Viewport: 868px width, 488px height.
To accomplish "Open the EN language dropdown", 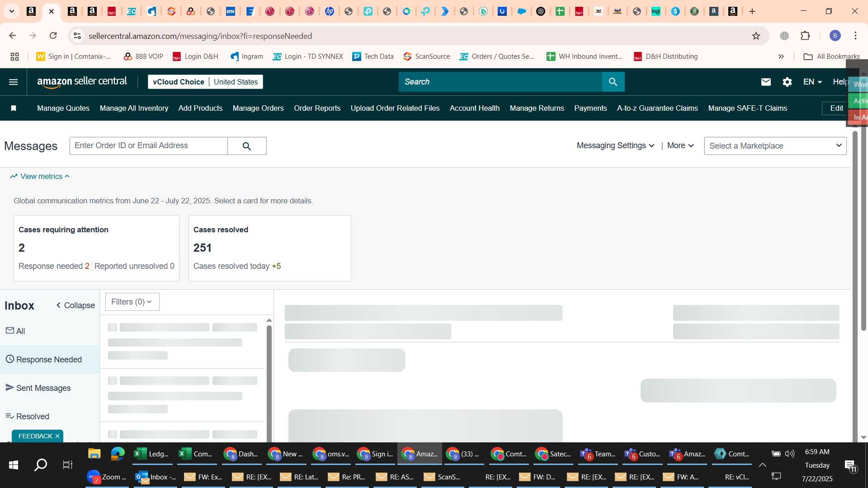I will [812, 82].
